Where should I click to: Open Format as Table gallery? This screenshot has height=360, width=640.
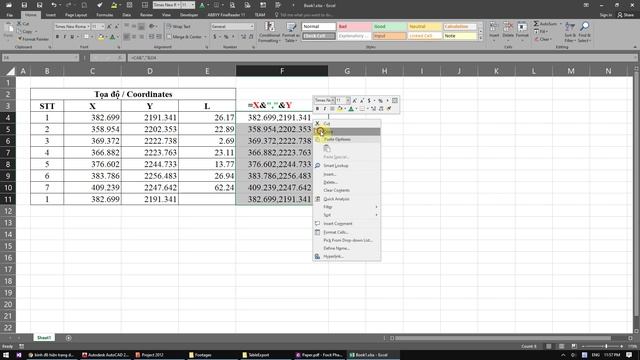291,32
